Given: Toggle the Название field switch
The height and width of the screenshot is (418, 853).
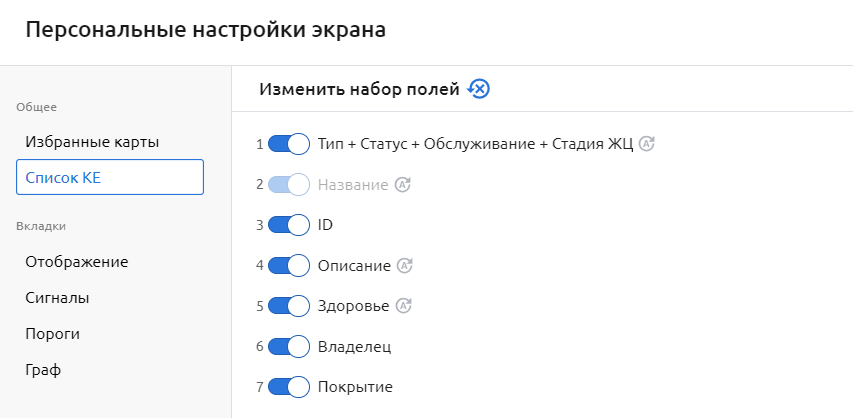Looking at the screenshot, I should click(x=288, y=184).
